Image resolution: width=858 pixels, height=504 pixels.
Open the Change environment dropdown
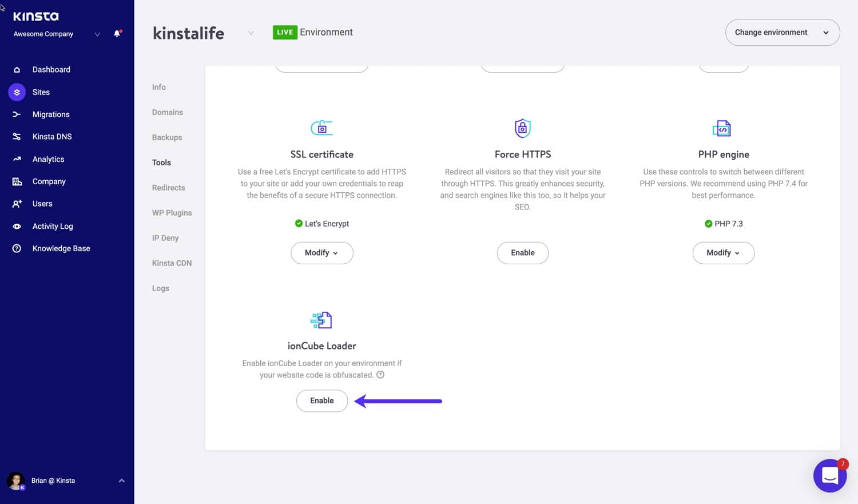pos(782,32)
